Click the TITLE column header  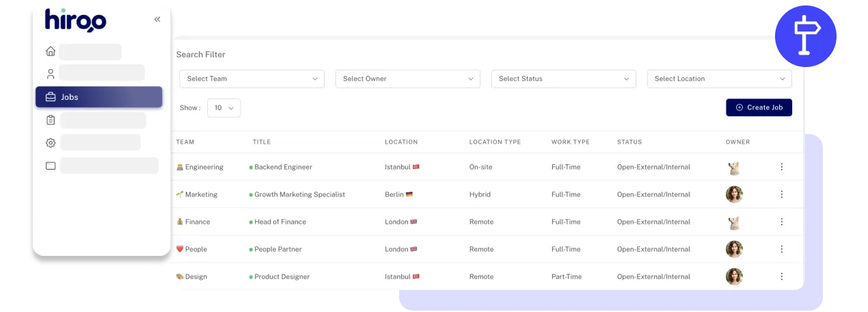coord(262,142)
